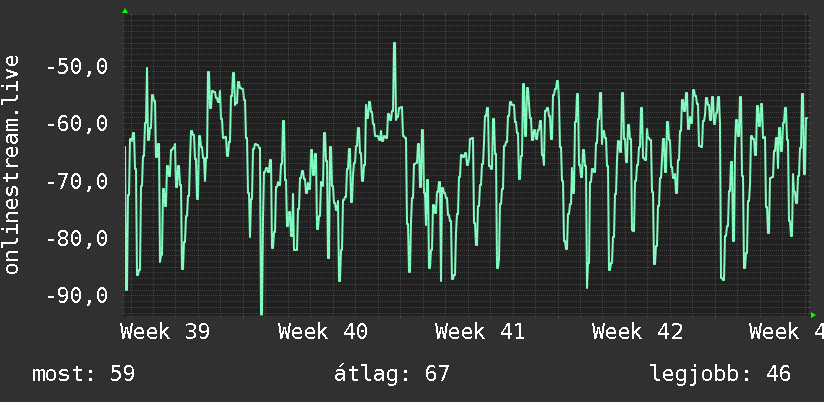Click the green arrow atop the y-axis
This screenshot has width=824, height=402.
125,11
